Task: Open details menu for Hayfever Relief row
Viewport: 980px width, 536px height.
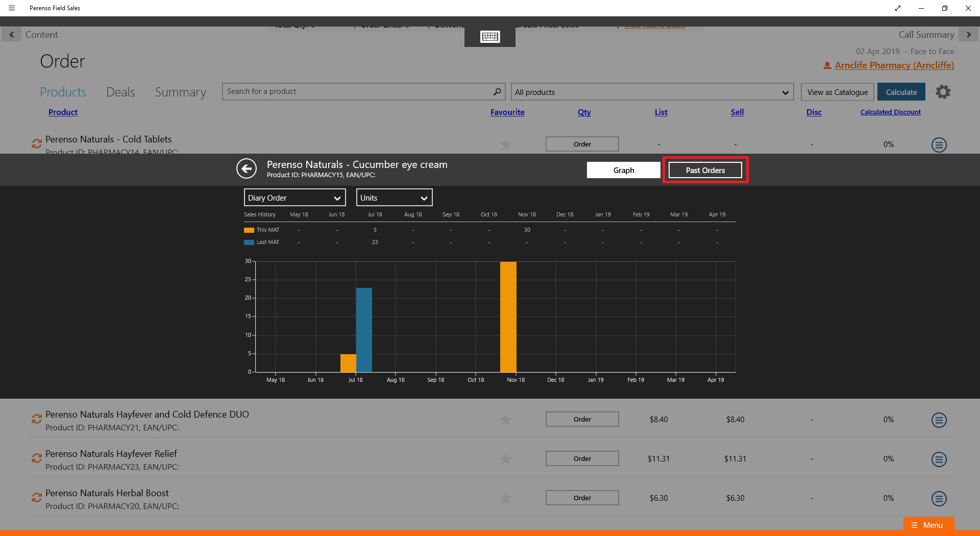Action: (x=939, y=459)
